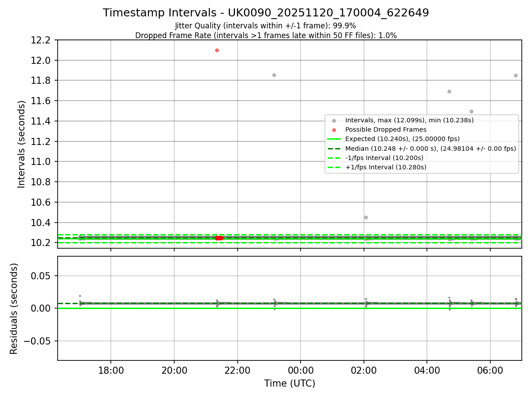Viewport: 532px width, 399px height.
Task: Click the gray interval point near 23:00
Action: [x=274, y=75]
